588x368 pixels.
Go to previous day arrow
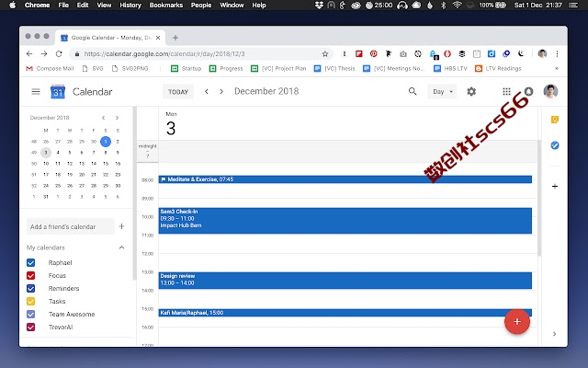tap(206, 92)
